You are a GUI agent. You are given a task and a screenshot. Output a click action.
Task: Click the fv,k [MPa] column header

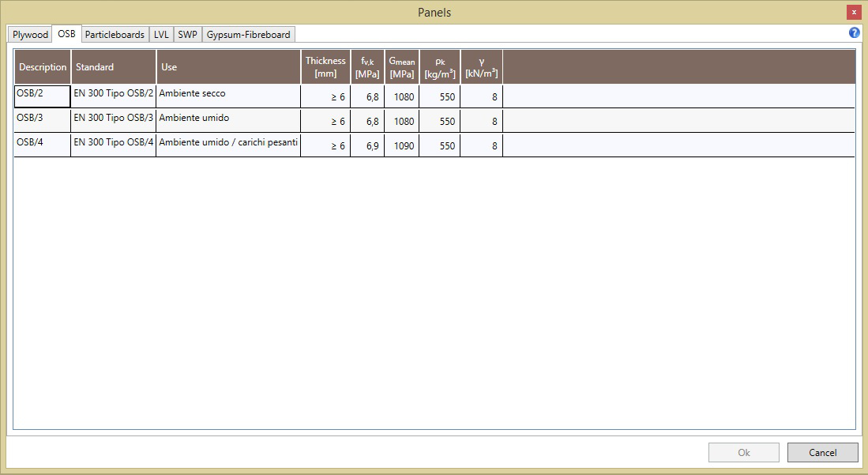367,67
